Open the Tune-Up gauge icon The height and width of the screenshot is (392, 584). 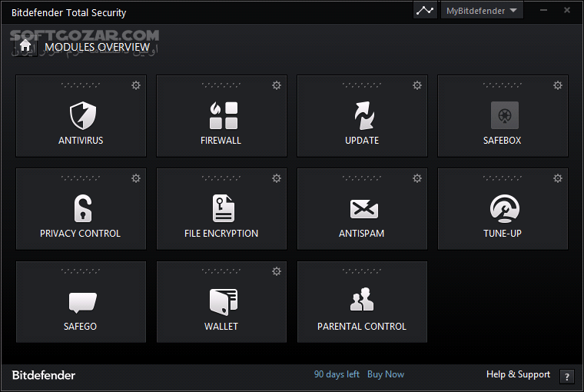(x=504, y=208)
